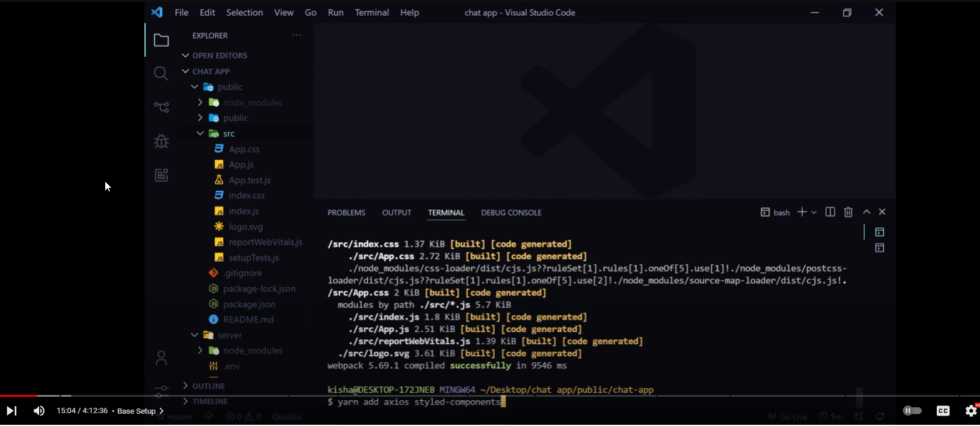Viewport: 980px width, 426px height.
Task: Kill the terminal with the trash icon
Action: (x=848, y=212)
